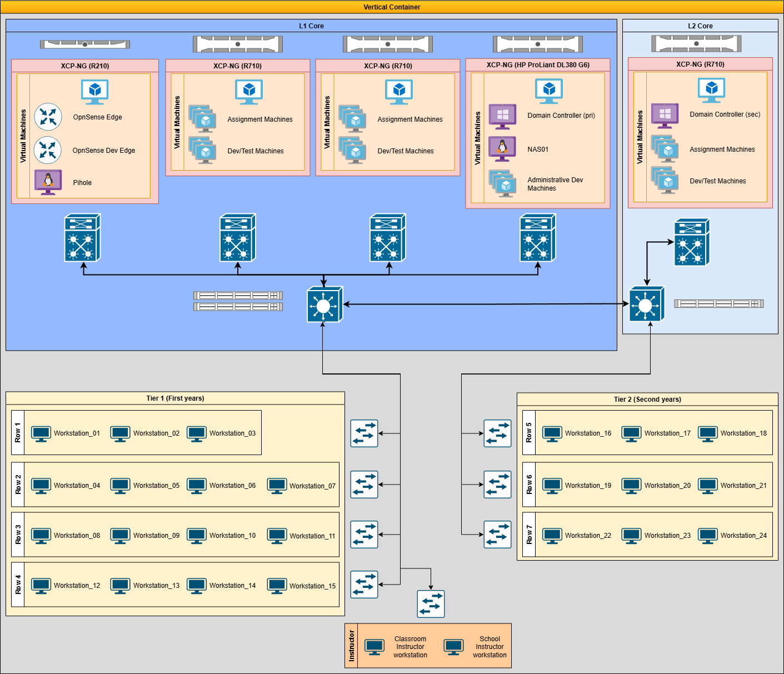This screenshot has width=784, height=674.
Task: Click Virtual Machines label in XCP-NG (R210)
Action: (x=23, y=136)
